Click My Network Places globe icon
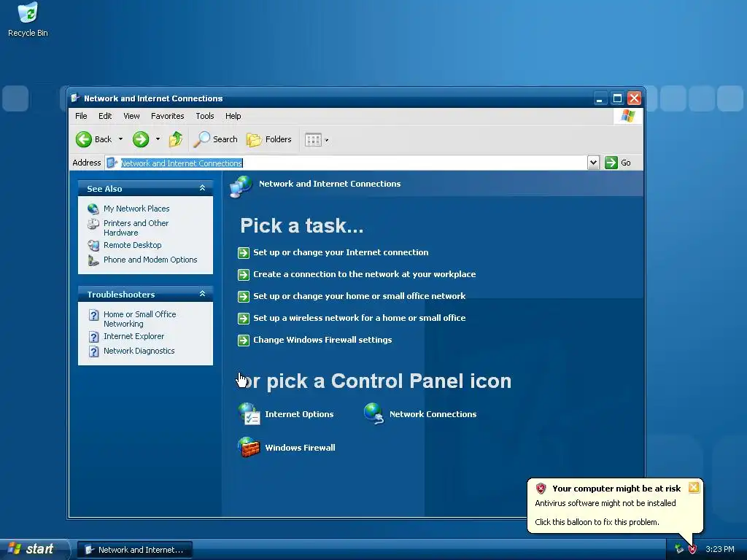This screenshot has height=560, width=747. coord(93,209)
